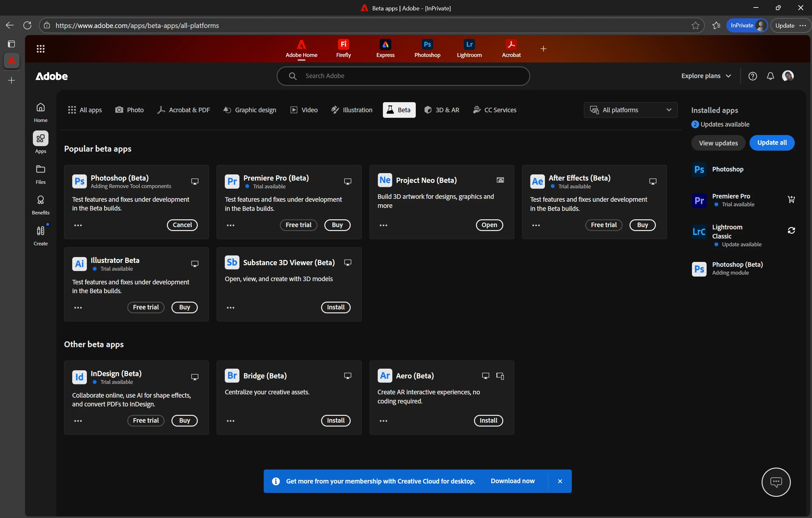Screen dimensions: 812x518
Task: Click the Search Adobe input field
Action: point(403,76)
